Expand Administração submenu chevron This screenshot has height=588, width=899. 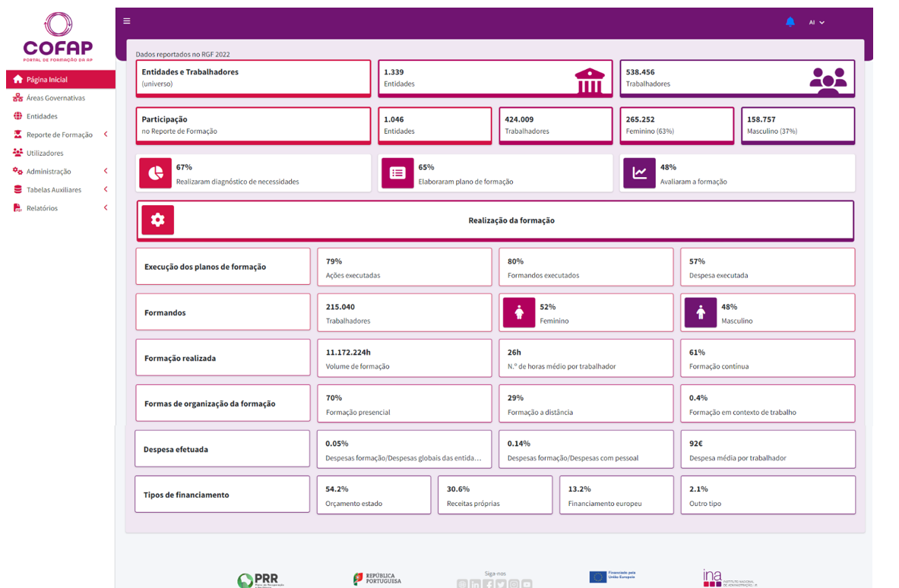pos(106,171)
